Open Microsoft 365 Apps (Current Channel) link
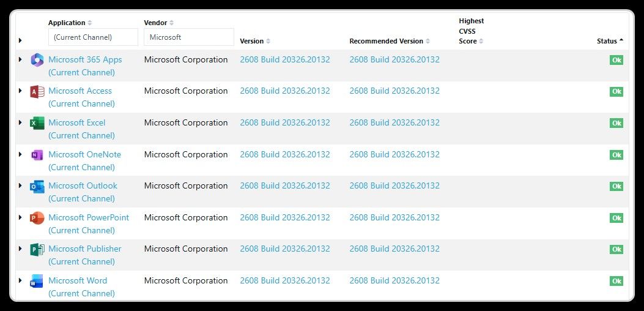The height and width of the screenshot is (311, 644). [x=85, y=66]
